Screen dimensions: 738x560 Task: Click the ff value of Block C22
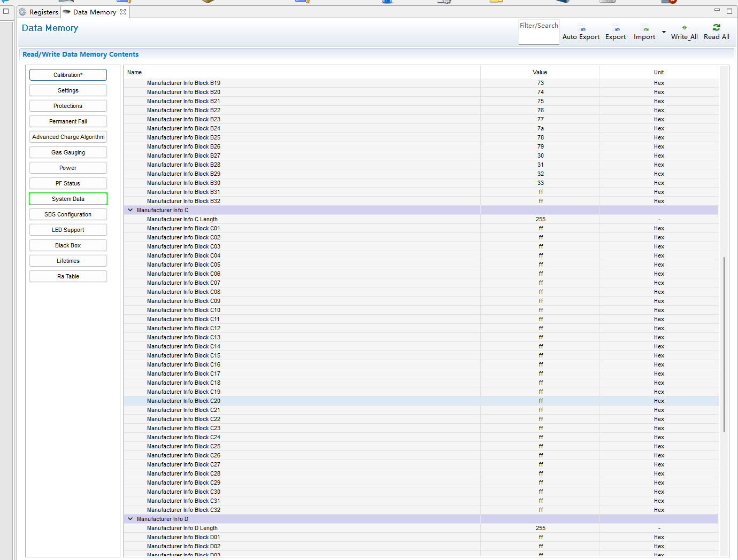(x=540, y=419)
